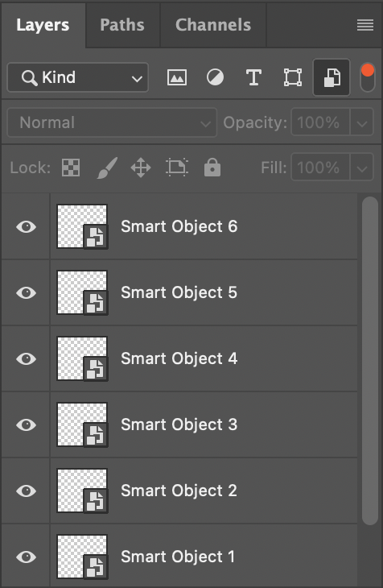Expand the Opacity slider arrow
This screenshot has height=588, width=383.
362,122
